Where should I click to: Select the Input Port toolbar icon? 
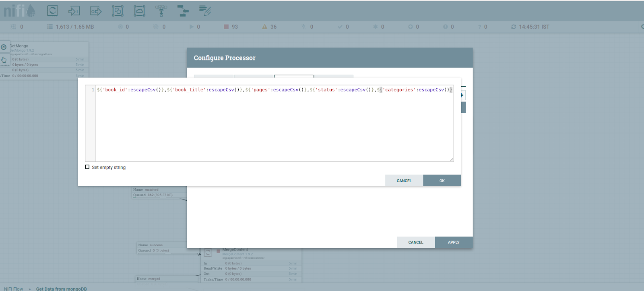74,11
